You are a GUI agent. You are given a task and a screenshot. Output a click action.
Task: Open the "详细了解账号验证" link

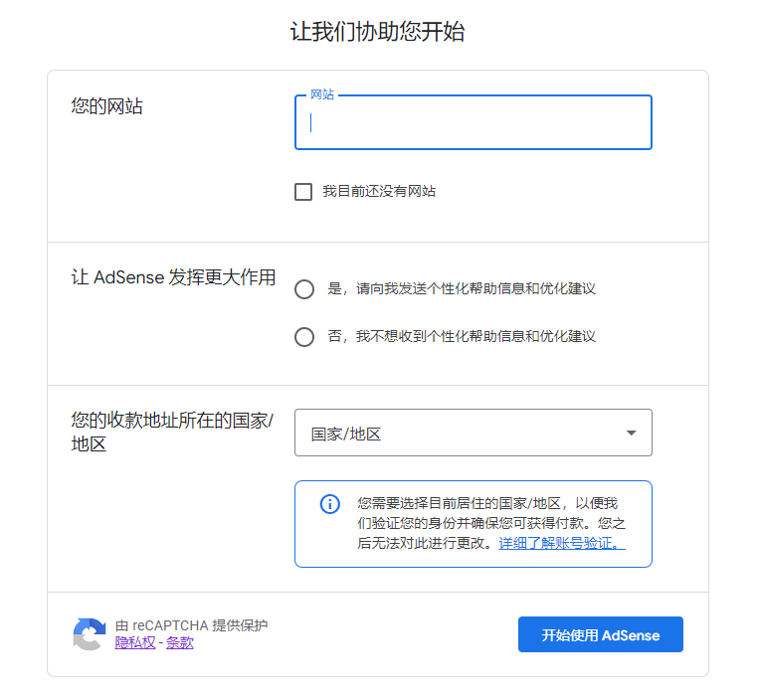562,543
